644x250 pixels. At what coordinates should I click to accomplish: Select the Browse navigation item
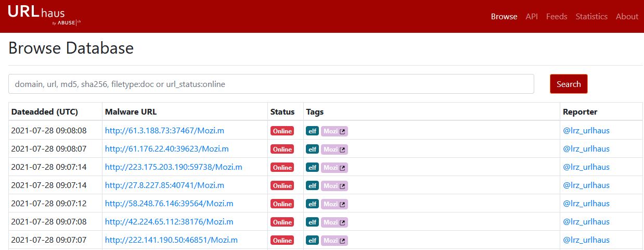504,17
